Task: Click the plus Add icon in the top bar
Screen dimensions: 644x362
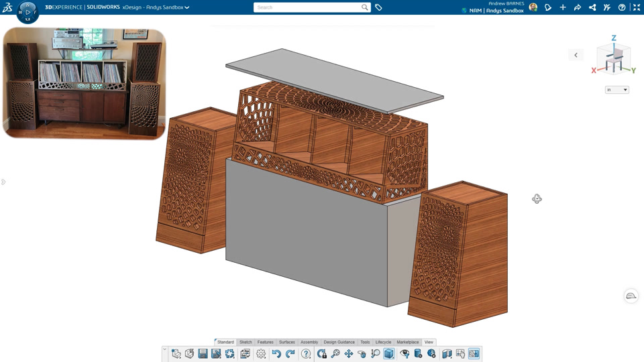Action: 563,7
